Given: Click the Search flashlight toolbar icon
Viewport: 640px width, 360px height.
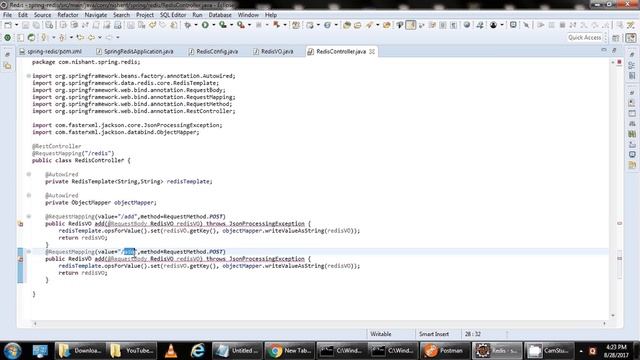Looking at the screenshot, I should tap(369, 25).
